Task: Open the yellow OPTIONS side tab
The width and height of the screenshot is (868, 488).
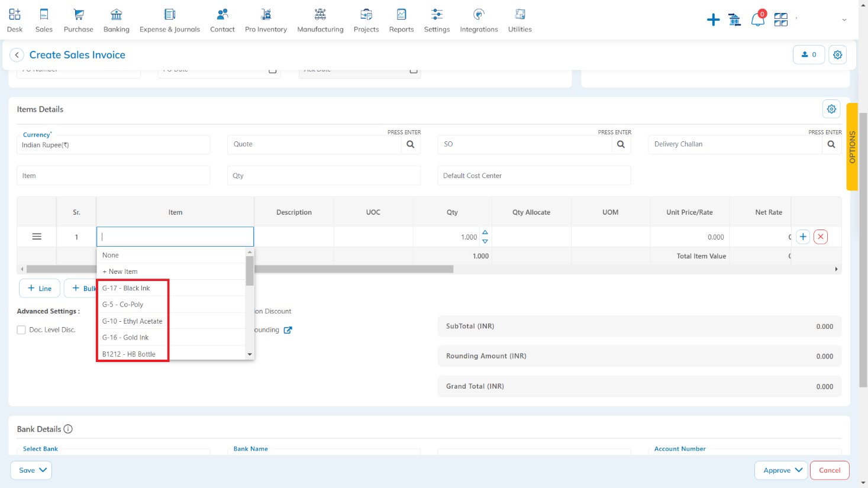Action: coord(852,147)
